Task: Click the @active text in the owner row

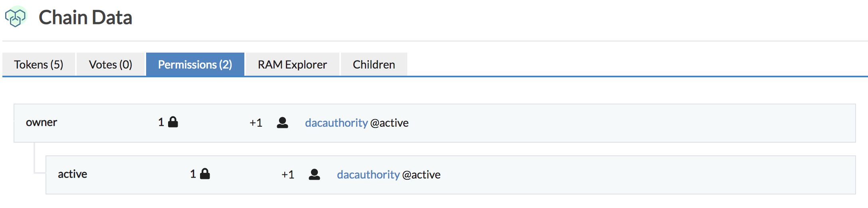Action: pyautogui.click(x=390, y=123)
